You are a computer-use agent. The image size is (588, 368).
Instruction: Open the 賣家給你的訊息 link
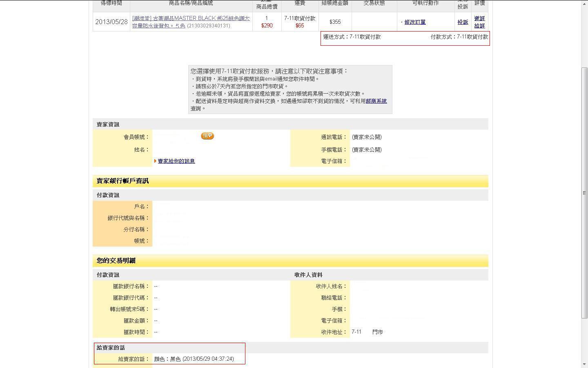click(x=176, y=161)
